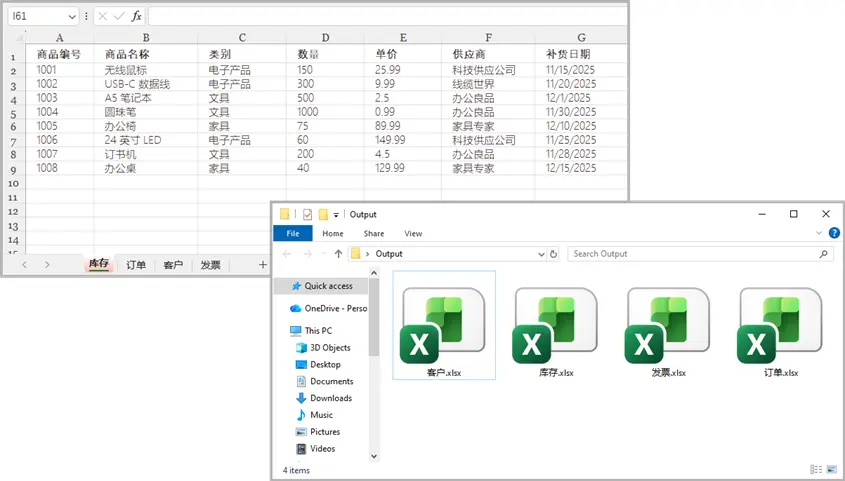Open Recent locations dropdown arrow
The height and width of the screenshot is (481, 845).
(324, 254)
